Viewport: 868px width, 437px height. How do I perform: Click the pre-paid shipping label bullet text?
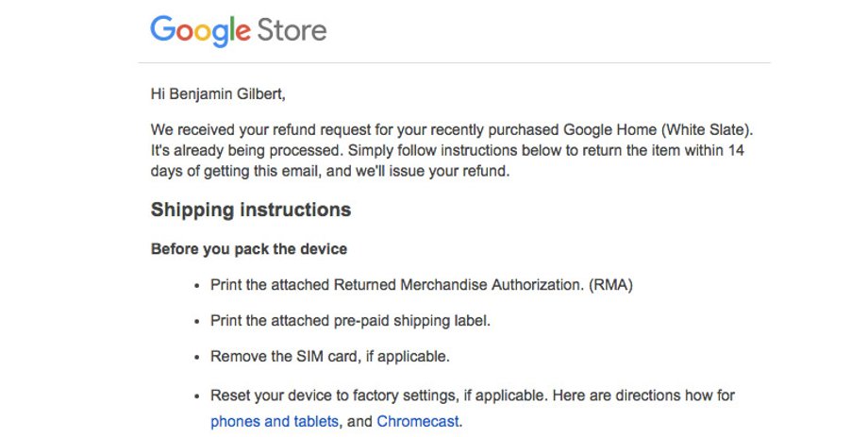click(350, 321)
